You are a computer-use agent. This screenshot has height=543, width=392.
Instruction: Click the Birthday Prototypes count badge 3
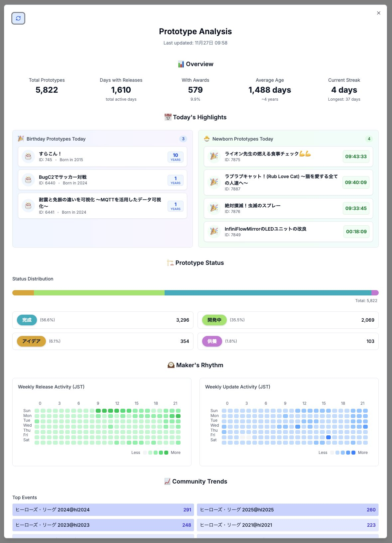coord(183,139)
